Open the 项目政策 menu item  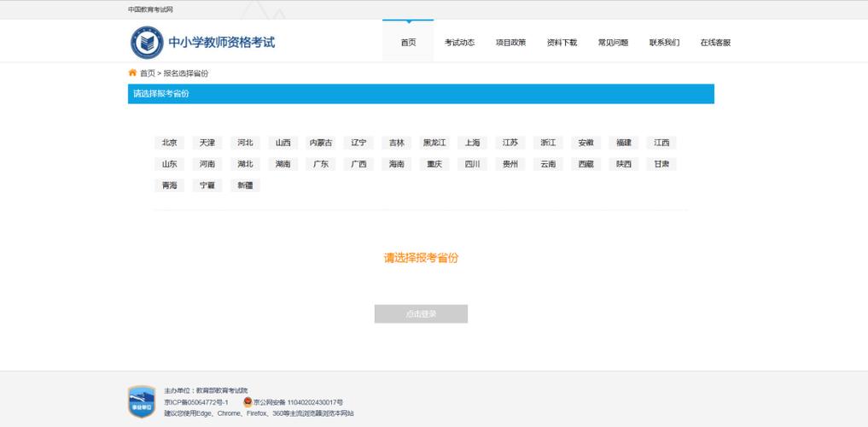510,43
